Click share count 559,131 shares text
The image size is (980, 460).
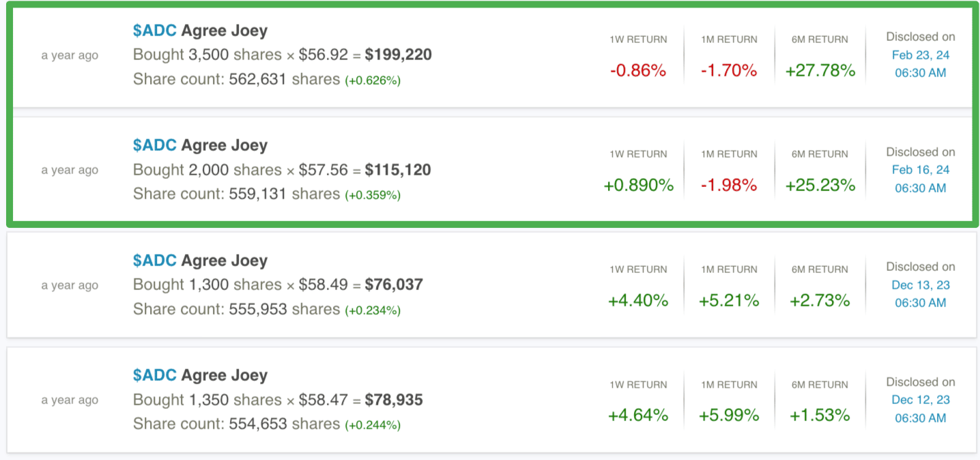point(237,195)
